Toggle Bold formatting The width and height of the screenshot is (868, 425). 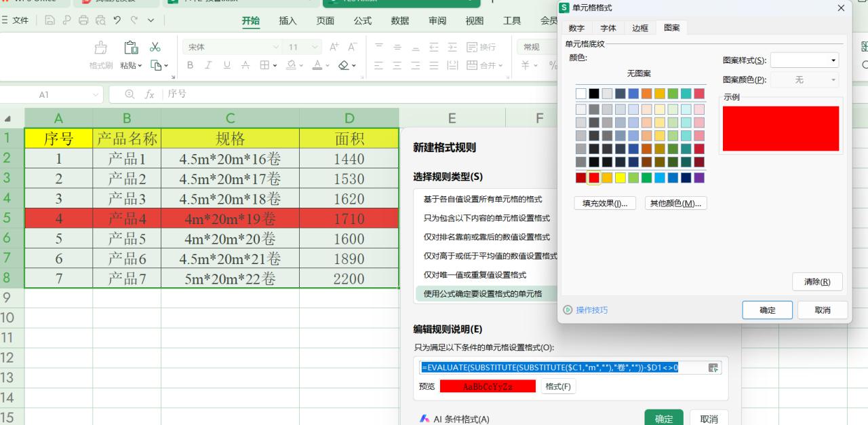point(190,65)
